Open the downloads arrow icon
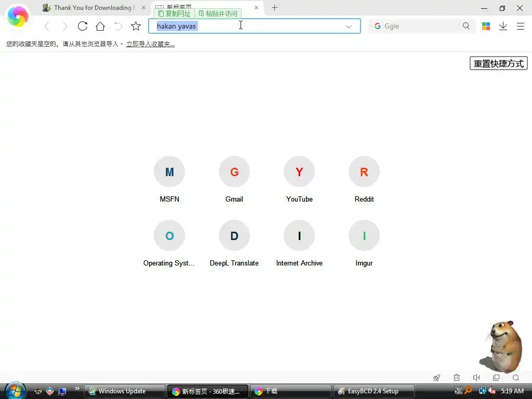 pyautogui.click(x=503, y=26)
